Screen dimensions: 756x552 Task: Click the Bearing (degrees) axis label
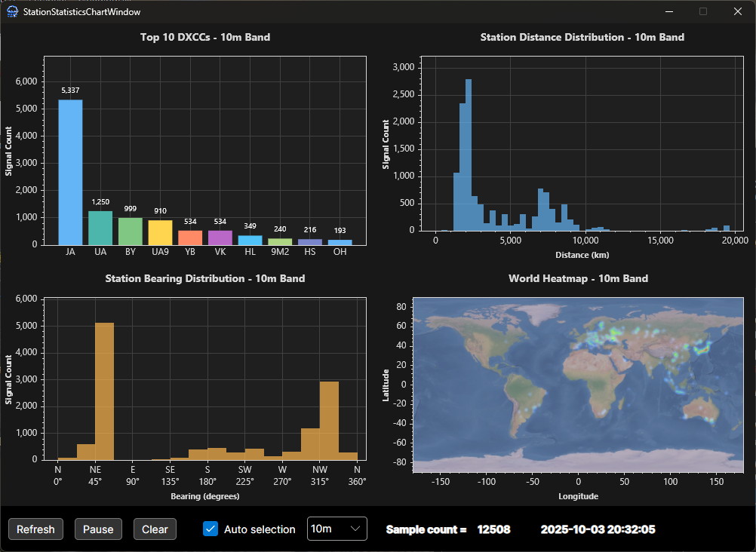coord(205,496)
